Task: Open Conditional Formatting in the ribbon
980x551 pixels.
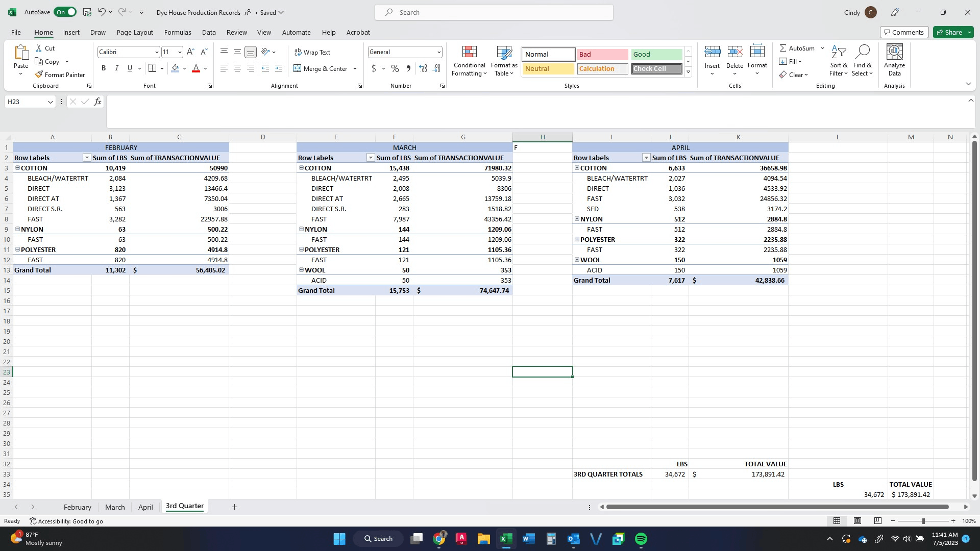Action: 469,60
